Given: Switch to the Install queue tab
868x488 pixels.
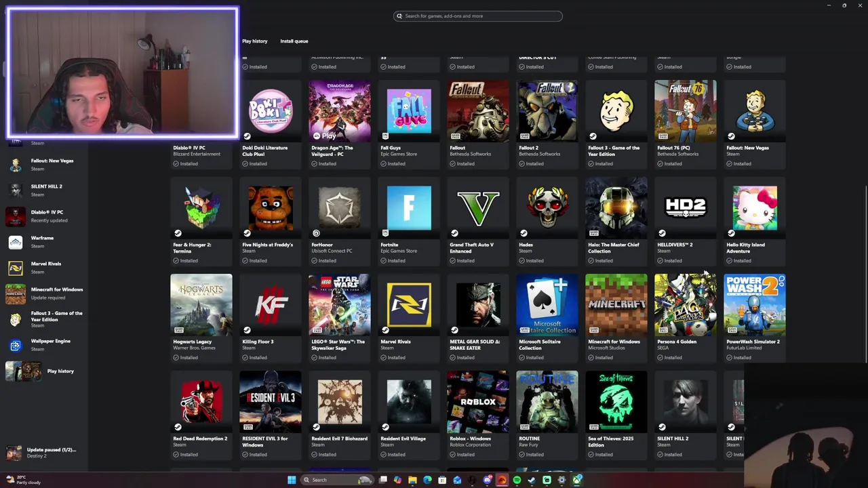Looking at the screenshot, I should click(x=294, y=41).
